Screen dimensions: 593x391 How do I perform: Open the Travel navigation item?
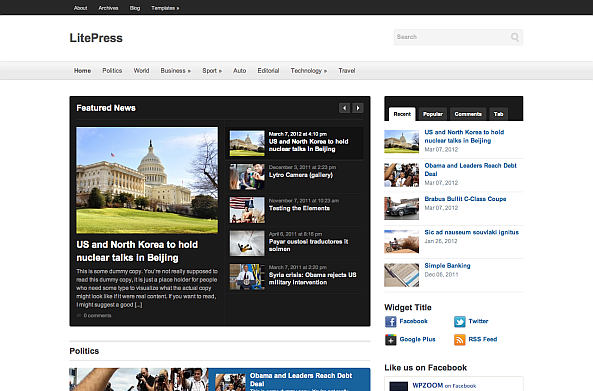(347, 71)
